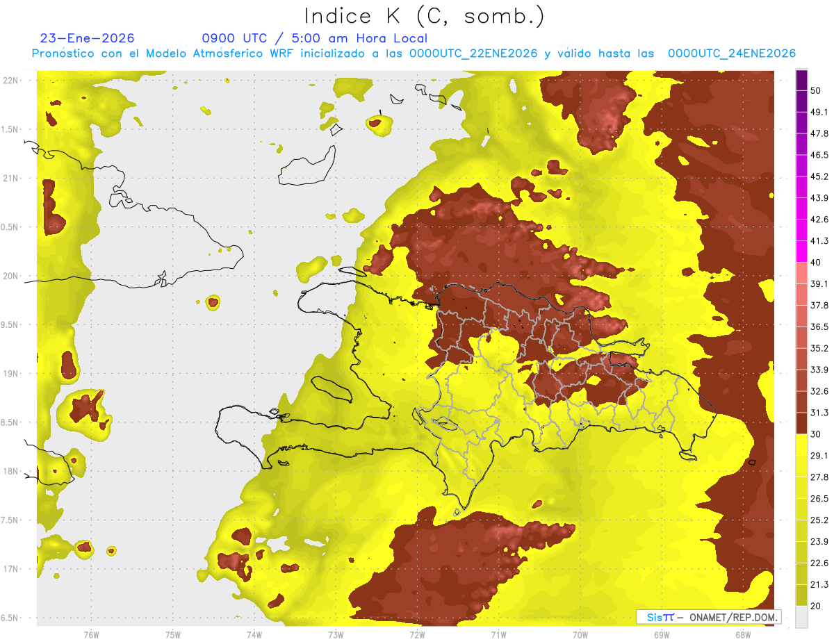This screenshot has height=644, width=834.
Task: Select the longitude label "69W"
Action: (662, 635)
